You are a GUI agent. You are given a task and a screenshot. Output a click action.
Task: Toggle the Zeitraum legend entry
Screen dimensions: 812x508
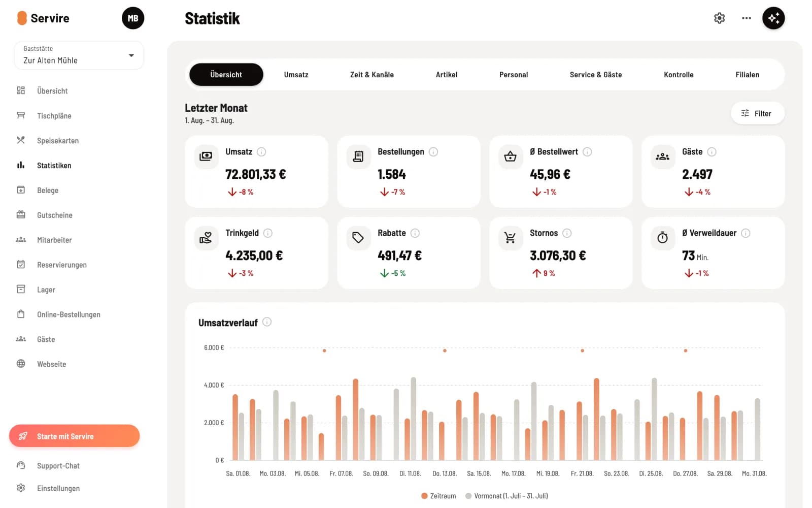click(438, 496)
